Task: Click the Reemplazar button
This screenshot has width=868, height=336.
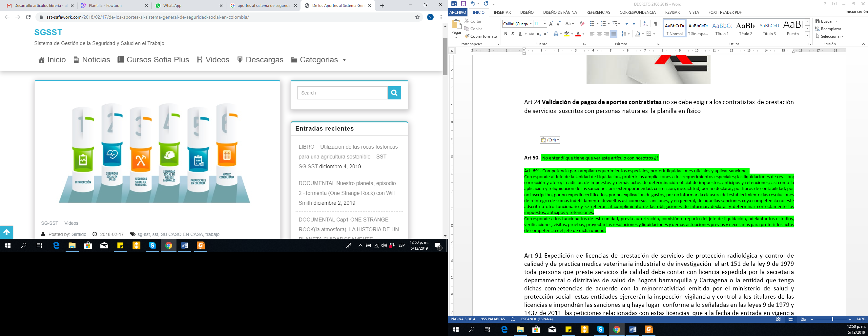Action: [828, 29]
